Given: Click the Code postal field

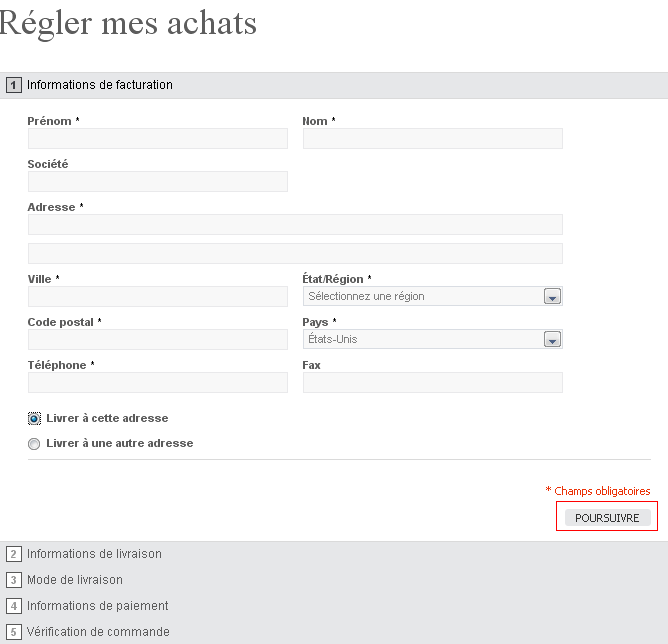Looking at the screenshot, I should pyautogui.click(x=158, y=339).
